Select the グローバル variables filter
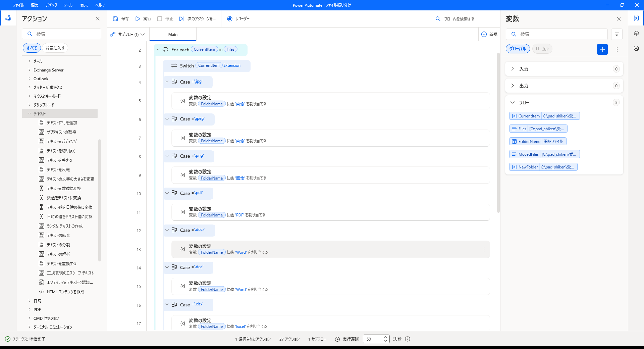The width and height of the screenshot is (644, 349). (x=518, y=49)
